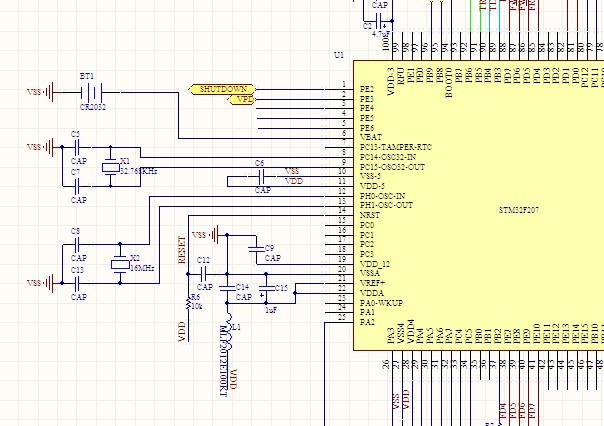Viewport: 604px width, 426px height.
Task: Select the VDD label beside inductor L1
Action: coord(233,379)
